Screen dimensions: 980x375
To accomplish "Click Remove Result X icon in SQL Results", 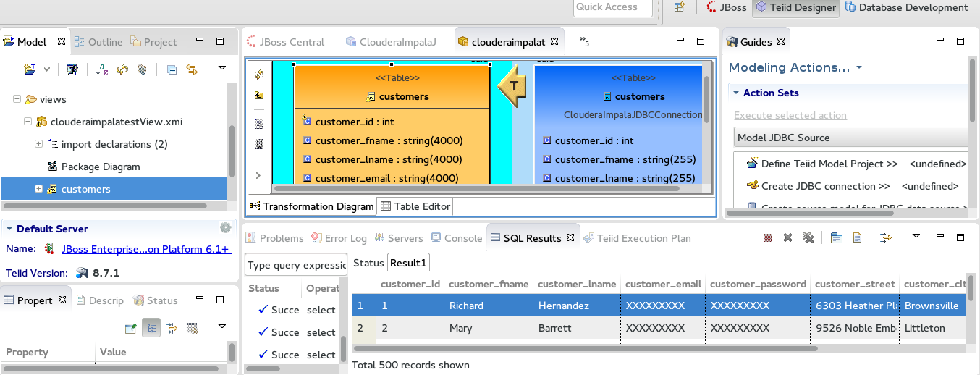I will (x=787, y=237).
